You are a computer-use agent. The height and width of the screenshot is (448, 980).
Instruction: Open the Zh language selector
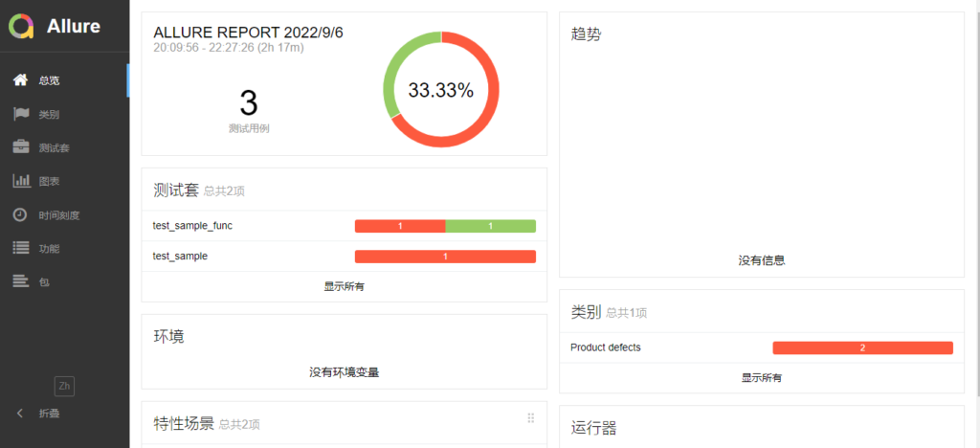click(x=64, y=386)
